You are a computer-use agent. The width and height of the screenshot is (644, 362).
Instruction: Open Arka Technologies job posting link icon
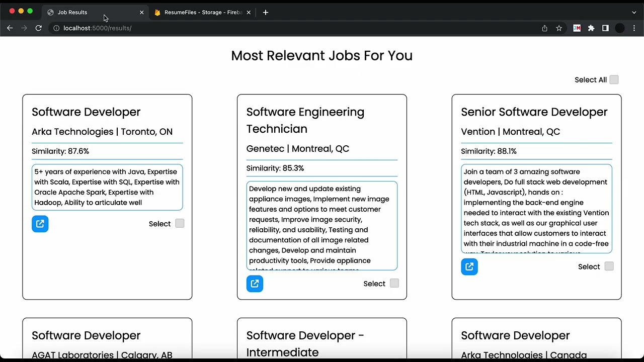pos(40,224)
